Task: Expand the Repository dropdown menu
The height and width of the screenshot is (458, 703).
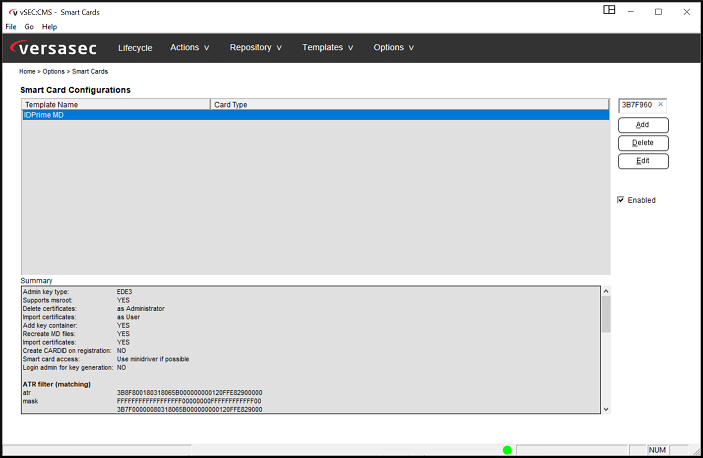Action: [x=256, y=48]
